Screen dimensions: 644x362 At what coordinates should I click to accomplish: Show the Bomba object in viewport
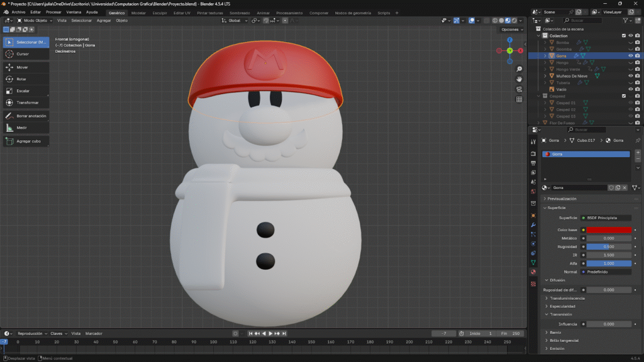630,42
